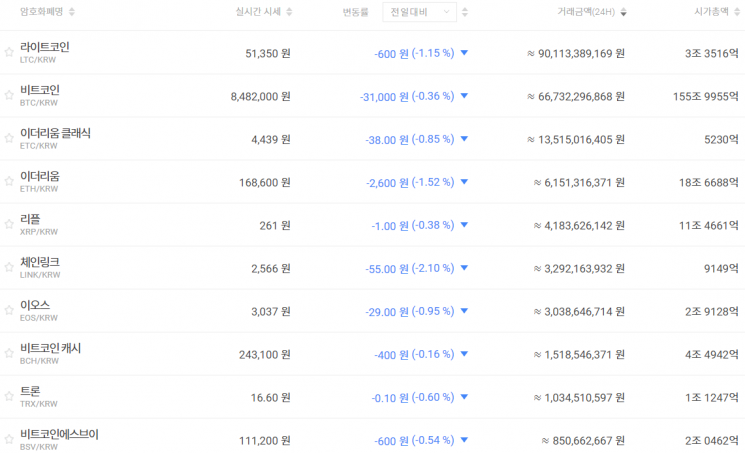Open the 전일대비 dropdown
Image resolution: width=745 pixels, height=453 pixels.
coord(419,12)
